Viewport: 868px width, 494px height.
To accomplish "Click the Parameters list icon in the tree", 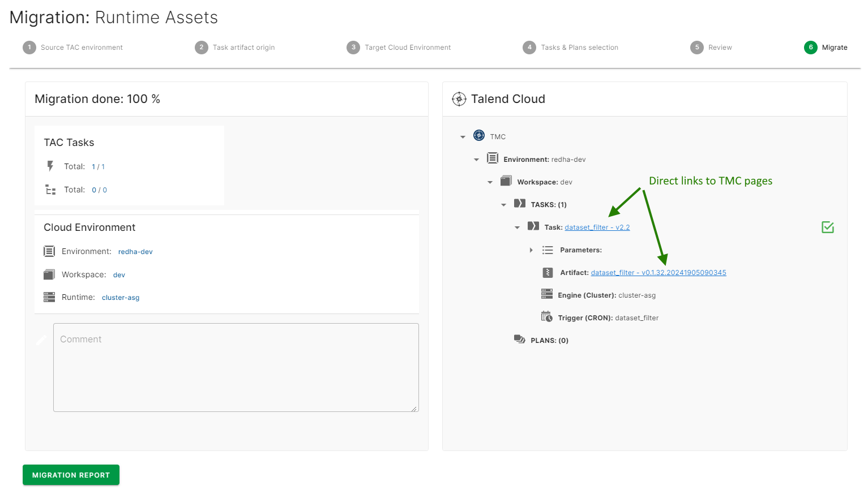I will pos(547,250).
